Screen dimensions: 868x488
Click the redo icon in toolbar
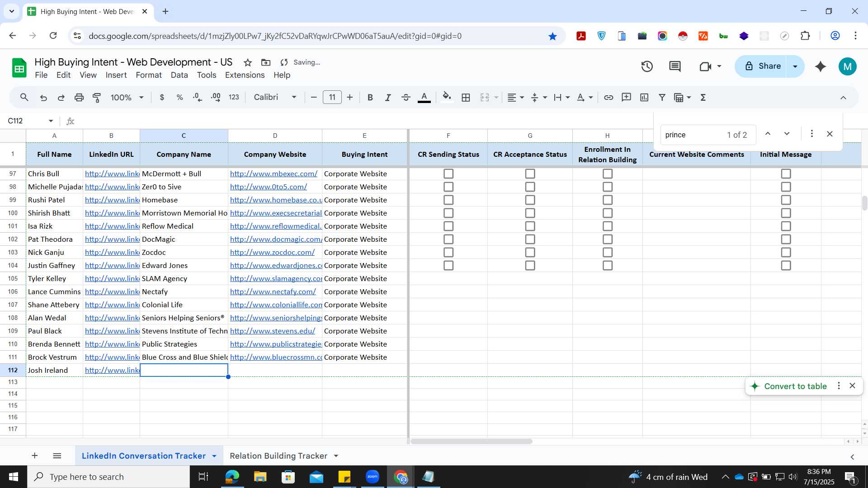[x=61, y=98]
